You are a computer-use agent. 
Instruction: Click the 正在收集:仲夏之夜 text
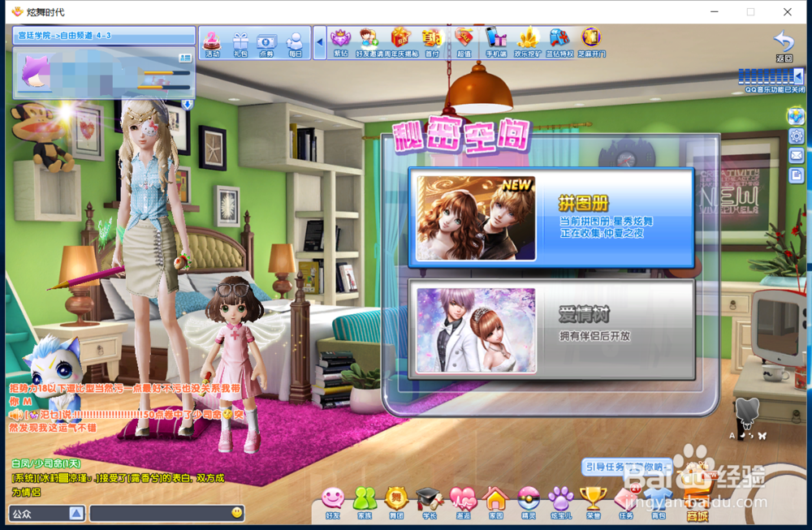[602, 233]
